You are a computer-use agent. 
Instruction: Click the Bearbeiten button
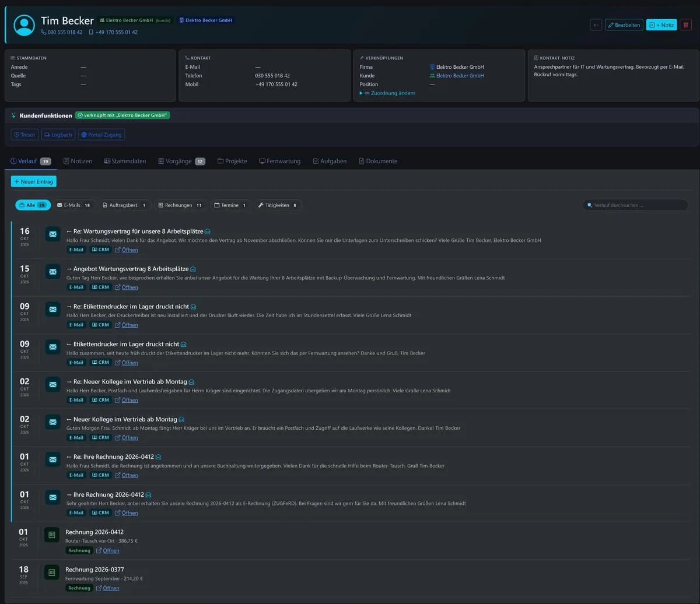[x=624, y=25]
